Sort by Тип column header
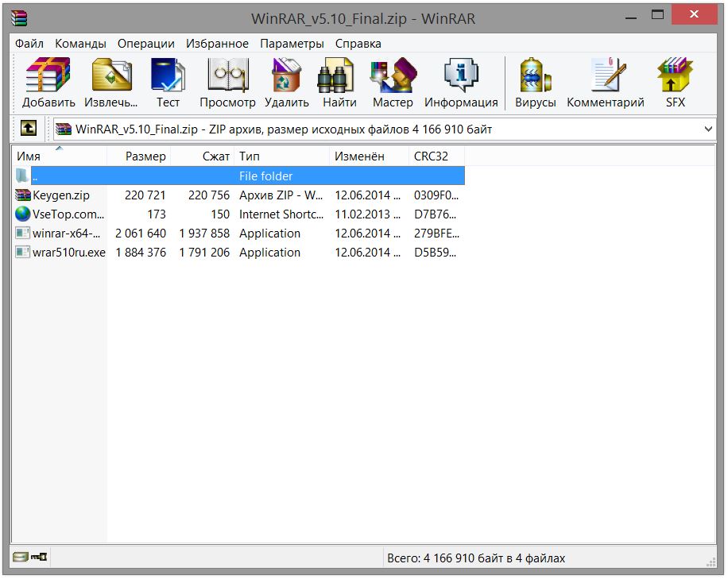The image size is (728, 579). (x=282, y=156)
